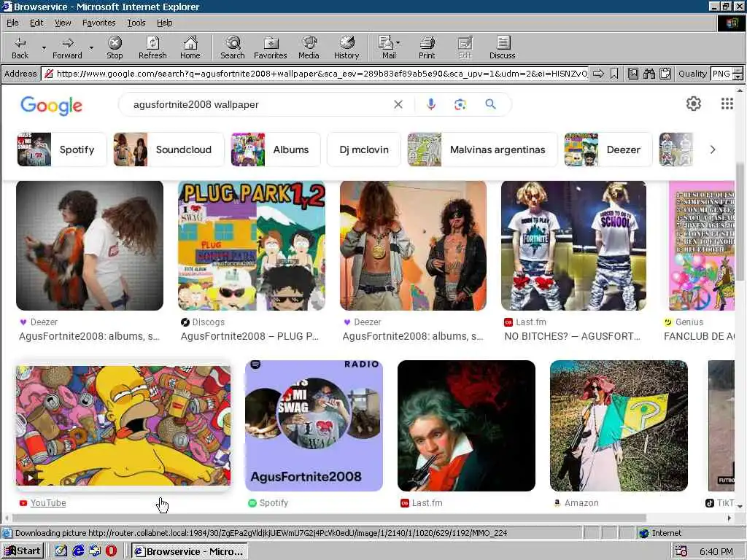This screenshot has width=747, height=560.
Task: Open the Homer Simpson YouTube thumbnail
Action: pyautogui.click(x=123, y=426)
